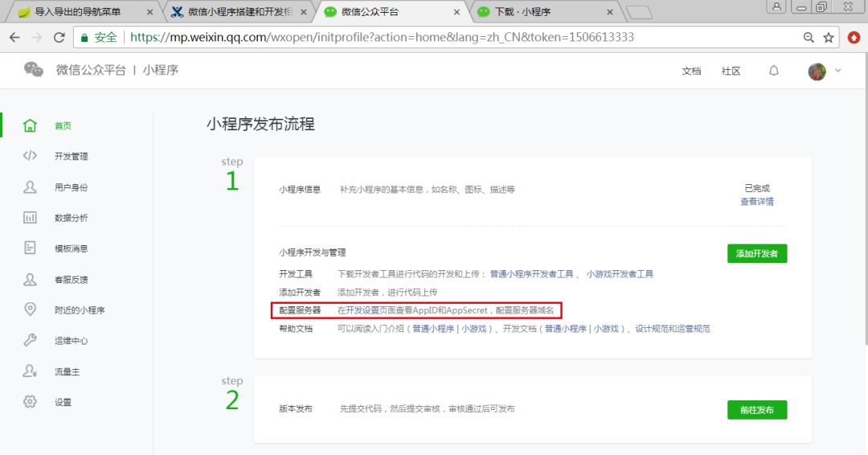This screenshot has width=868, height=455.
Task: Click the 模板消息 document icon
Action: [x=30, y=248]
